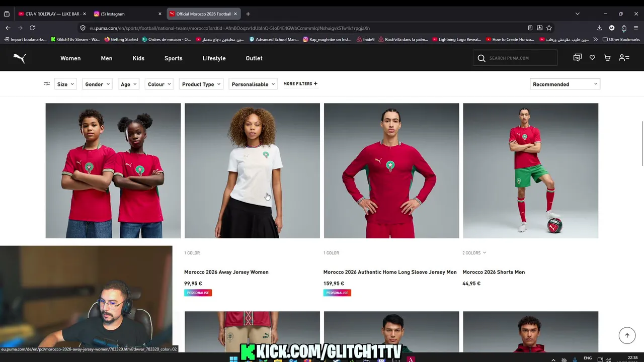Open the browser application menu
This screenshot has width=644, height=362.
[x=636, y=28]
